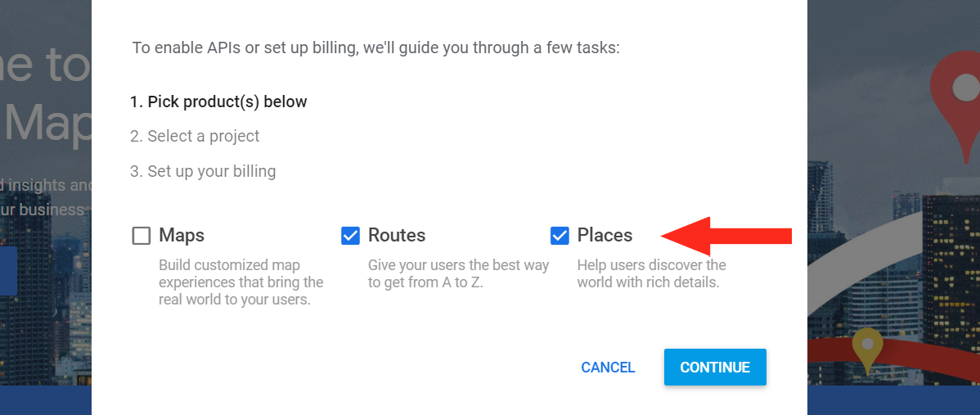
Task: Click the Routes 'A to Z' description
Action: click(458, 274)
